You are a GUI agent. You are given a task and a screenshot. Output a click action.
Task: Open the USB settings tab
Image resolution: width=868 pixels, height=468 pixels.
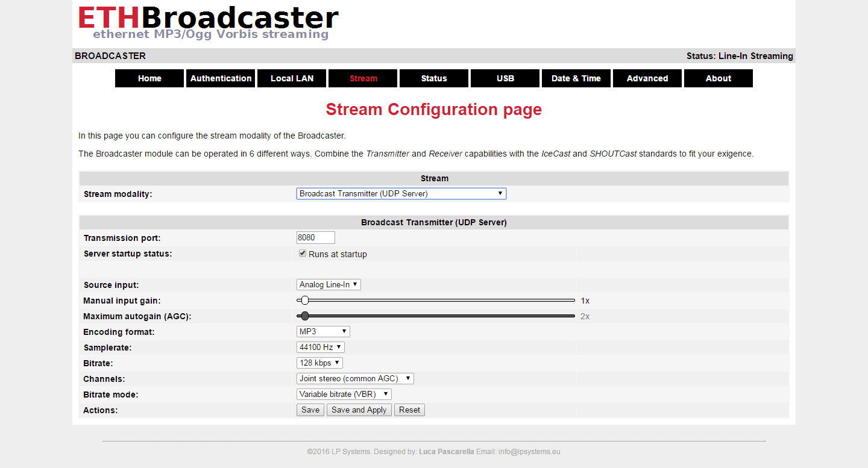click(505, 78)
